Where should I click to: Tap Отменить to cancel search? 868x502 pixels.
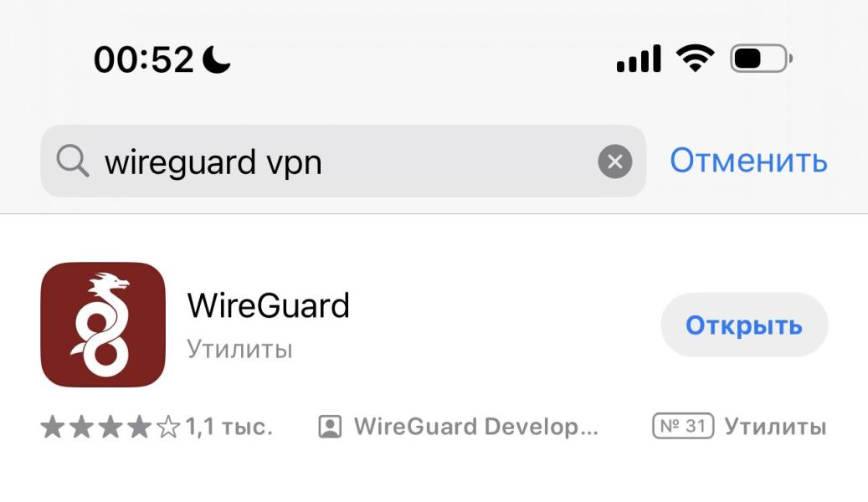(748, 161)
